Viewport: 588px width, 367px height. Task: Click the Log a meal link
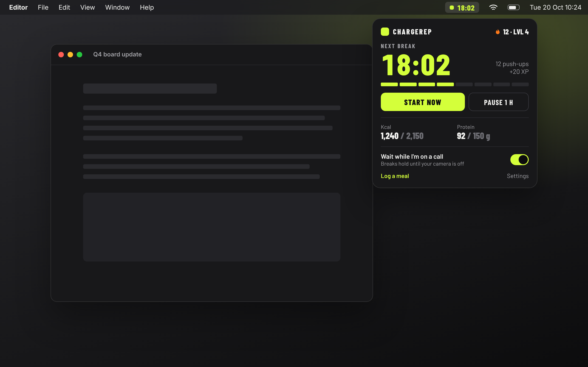coord(395,176)
